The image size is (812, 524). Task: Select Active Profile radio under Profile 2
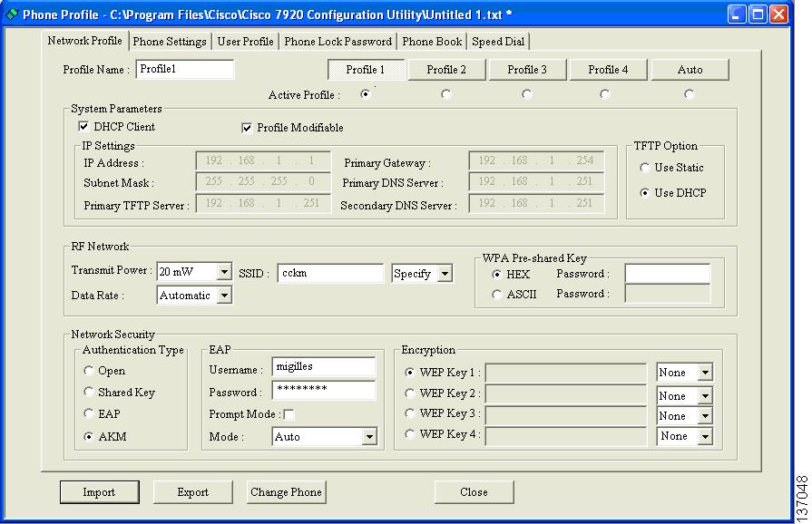445,94
